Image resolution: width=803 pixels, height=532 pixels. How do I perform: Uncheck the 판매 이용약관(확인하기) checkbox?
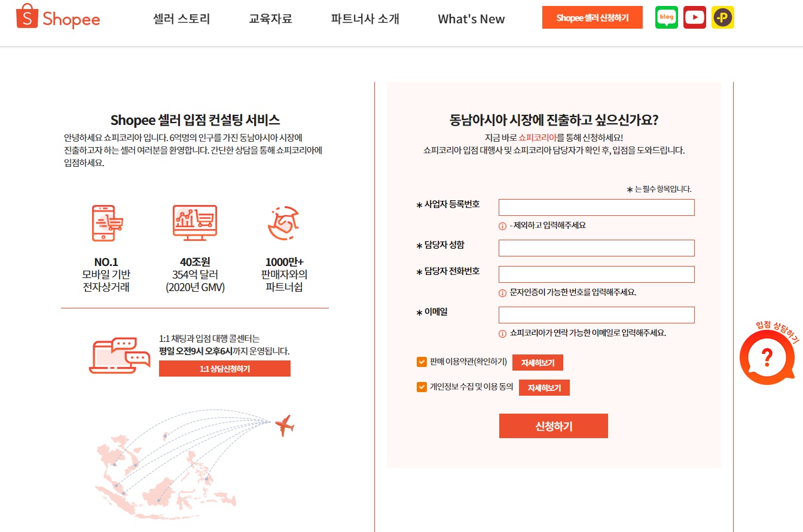(x=422, y=362)
